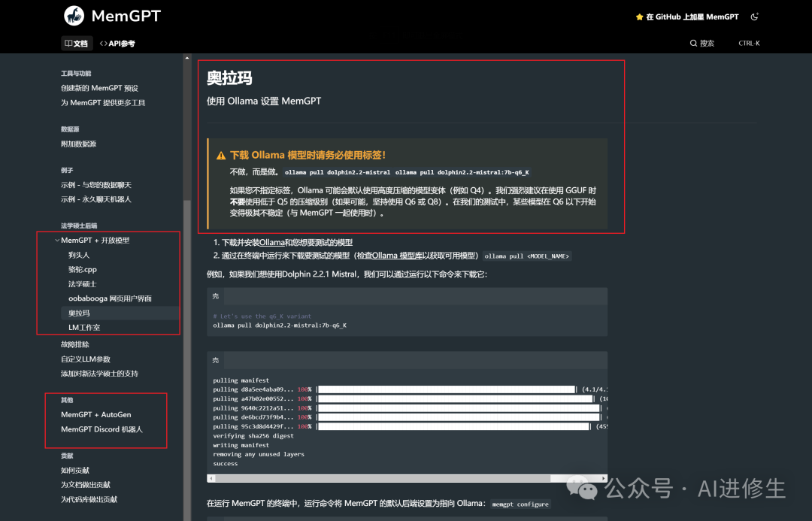The width and height of the screenshot is (812, 521).
Task: Click the 搜索 search field
Action: [x=724, y=43]
